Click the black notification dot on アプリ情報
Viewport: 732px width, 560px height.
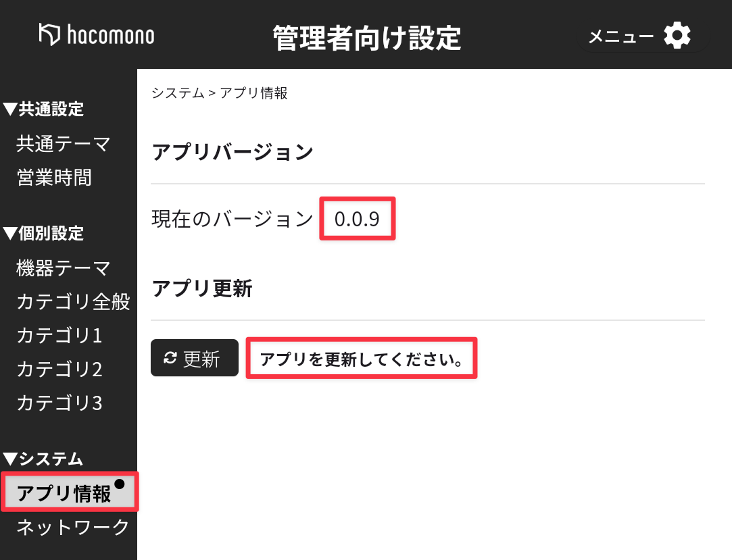120,484
